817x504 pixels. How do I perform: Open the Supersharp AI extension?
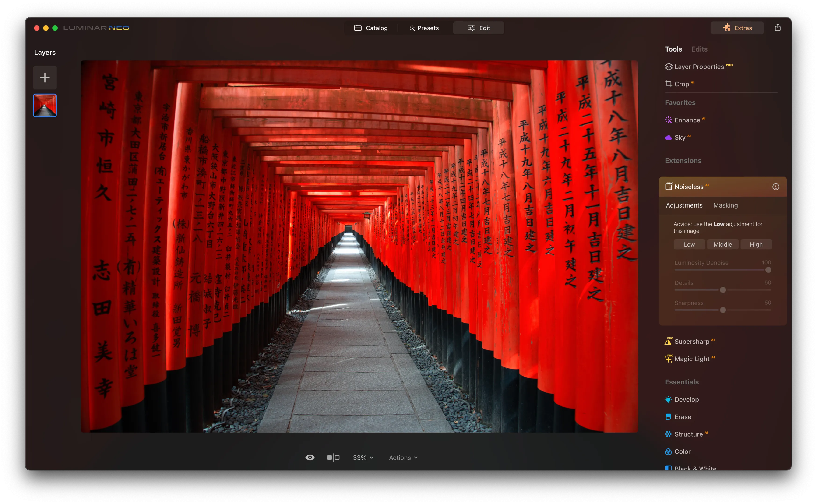click(x=691, y=341)
